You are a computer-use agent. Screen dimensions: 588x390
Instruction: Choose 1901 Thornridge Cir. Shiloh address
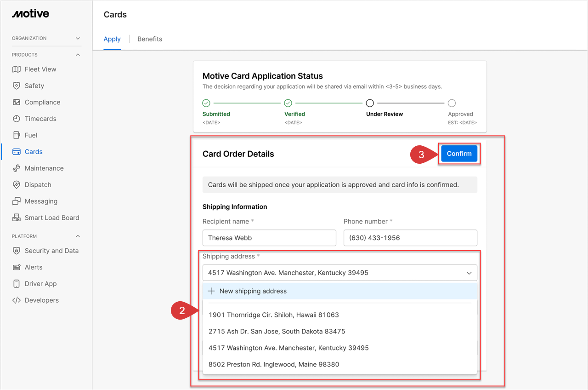coord(274,315)
